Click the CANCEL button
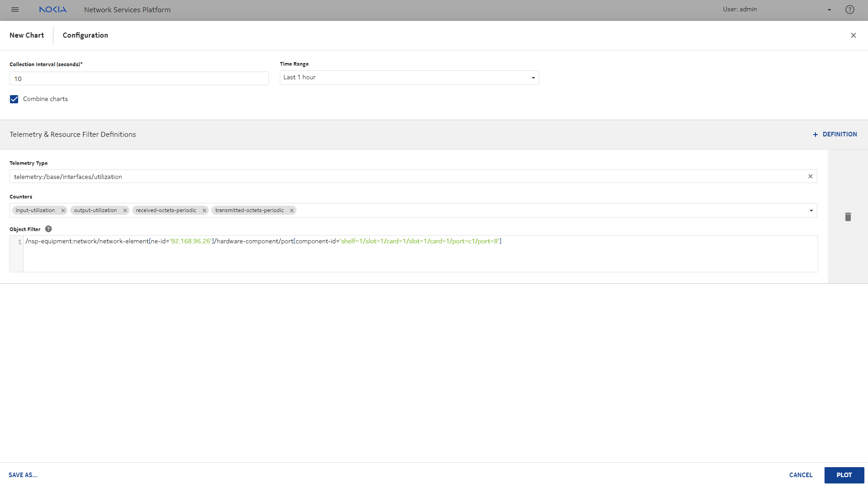This screenshot has height=488, width=868. [x=801, y=475]
